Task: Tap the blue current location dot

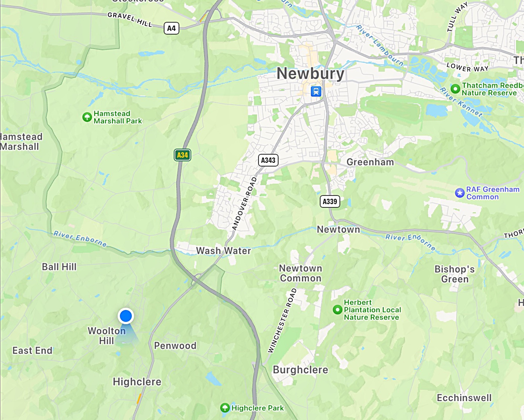Action: 126,316
